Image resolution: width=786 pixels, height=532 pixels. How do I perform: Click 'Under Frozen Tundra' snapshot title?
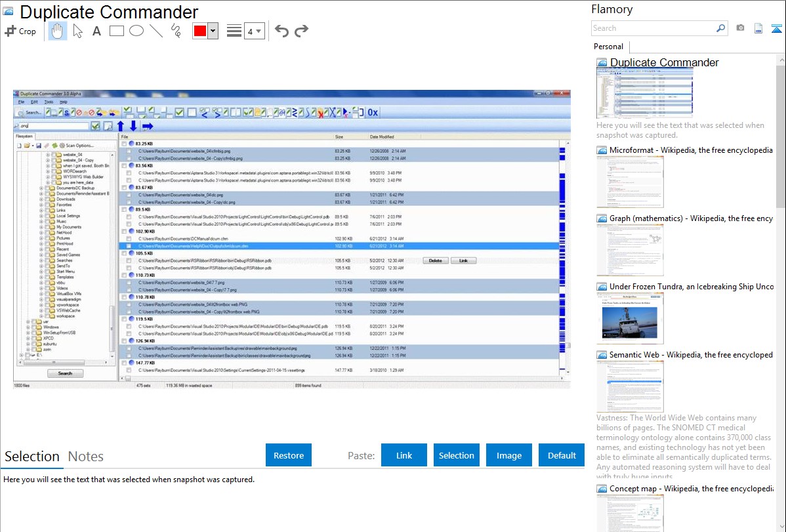(x=692, y=286)
